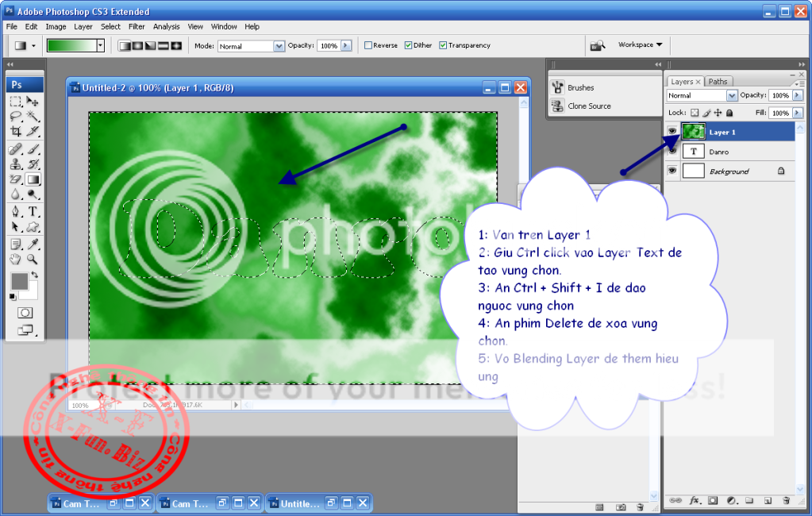
Task: Enable the Reverse gradient checkbox
Action: (368, 45)
